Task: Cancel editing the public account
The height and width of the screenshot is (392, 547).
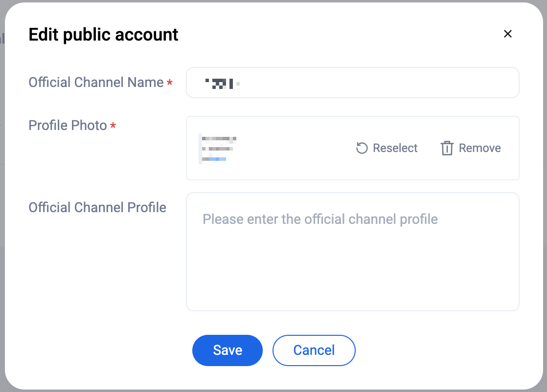Action: point(314,350)
